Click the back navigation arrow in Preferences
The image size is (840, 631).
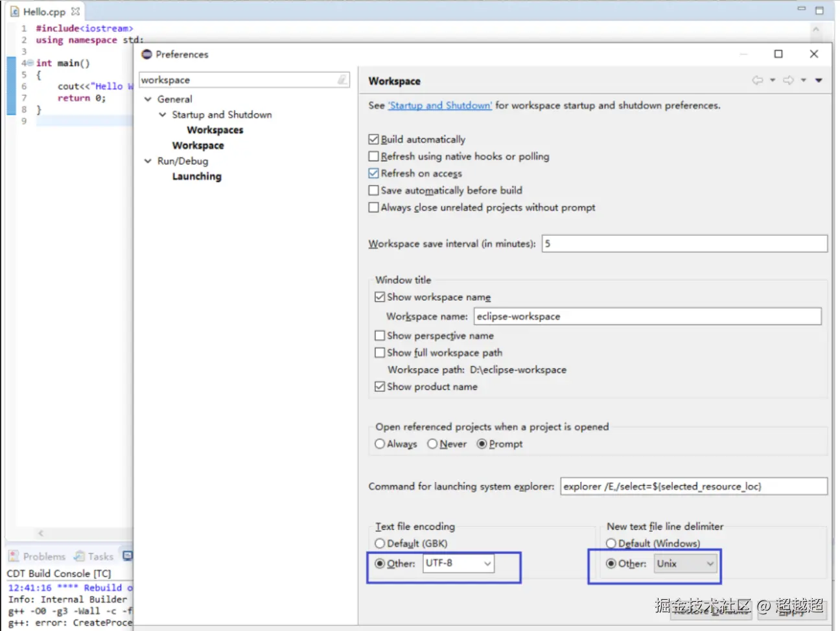[757, 80]
